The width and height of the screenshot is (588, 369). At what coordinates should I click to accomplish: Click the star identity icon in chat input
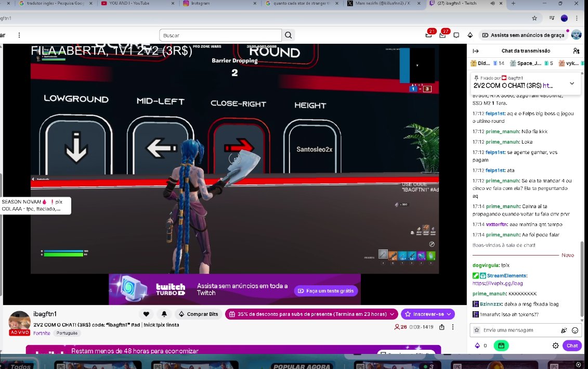coord(477,330)
